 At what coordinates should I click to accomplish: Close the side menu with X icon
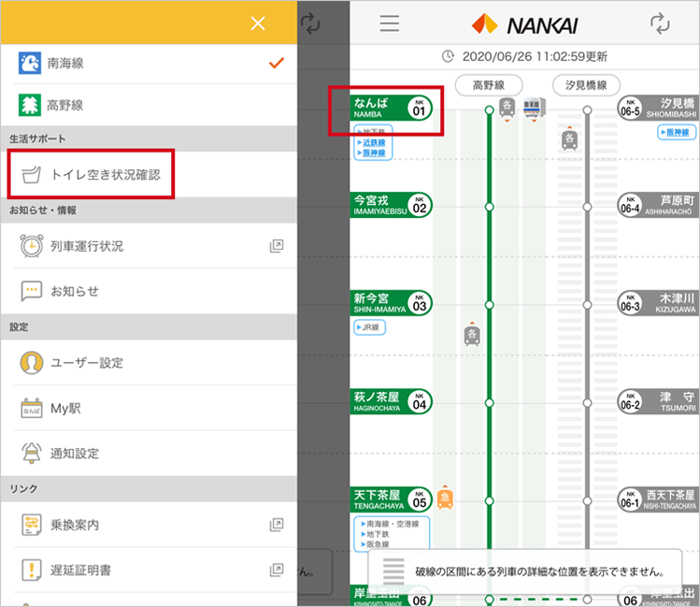click(258, 22)
